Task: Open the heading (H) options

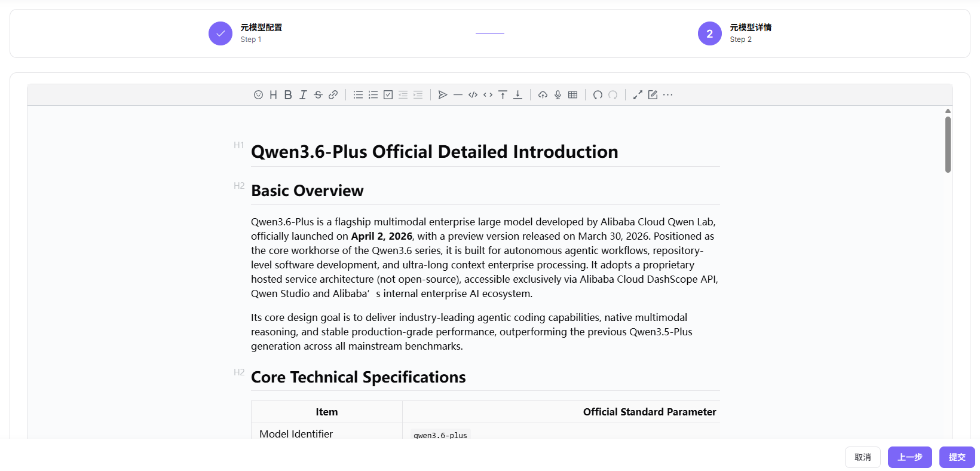Action: point(273,95)
